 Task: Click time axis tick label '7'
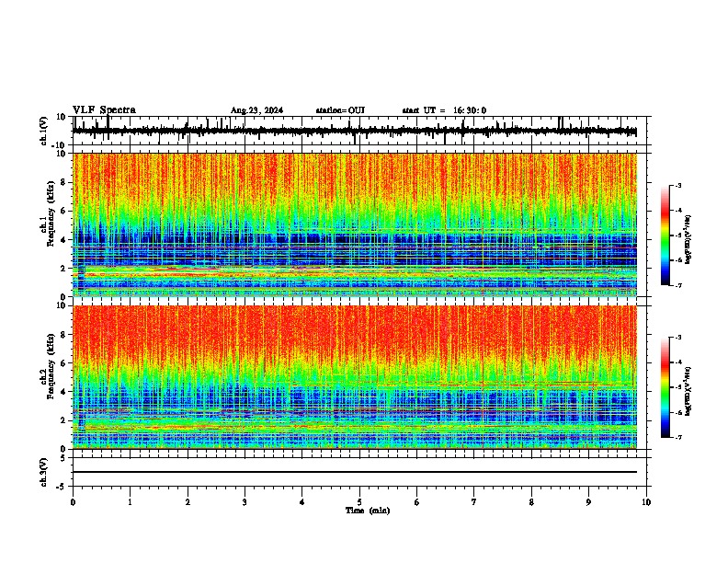(x=474, y=501)
